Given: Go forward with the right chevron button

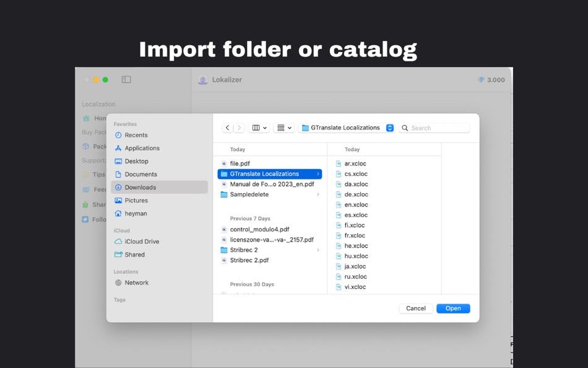Looking at the screenshot, I should click(239, 128).
